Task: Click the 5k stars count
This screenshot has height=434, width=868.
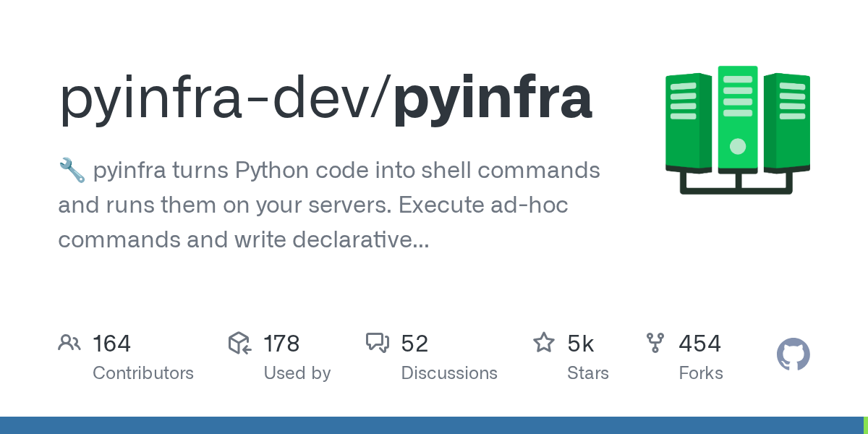Action: tap(581, 344)
